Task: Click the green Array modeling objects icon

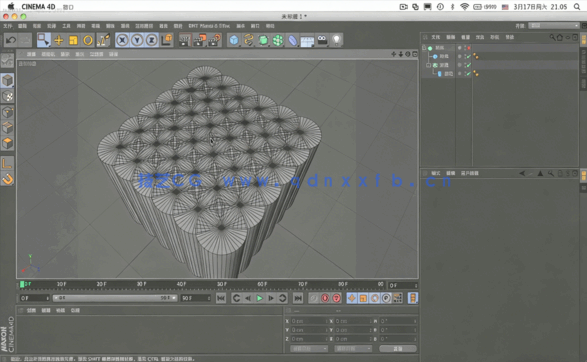Action: [278, 40]
